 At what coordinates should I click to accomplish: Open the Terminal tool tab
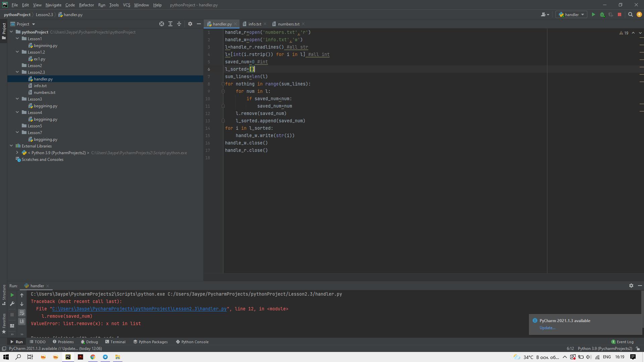[x=115, y=342]
